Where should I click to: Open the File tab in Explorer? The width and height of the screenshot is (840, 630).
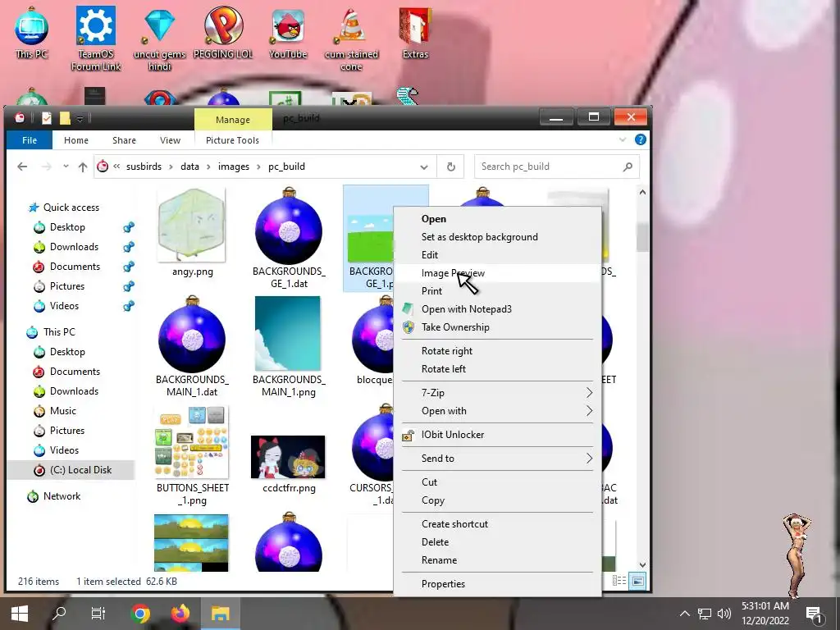tap(30, 139)
